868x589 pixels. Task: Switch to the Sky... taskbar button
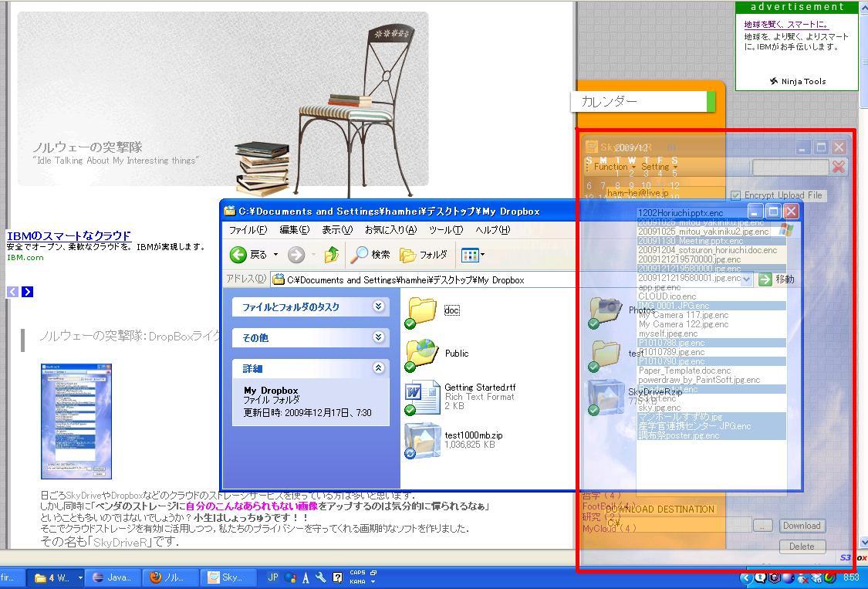click(227, 577)
